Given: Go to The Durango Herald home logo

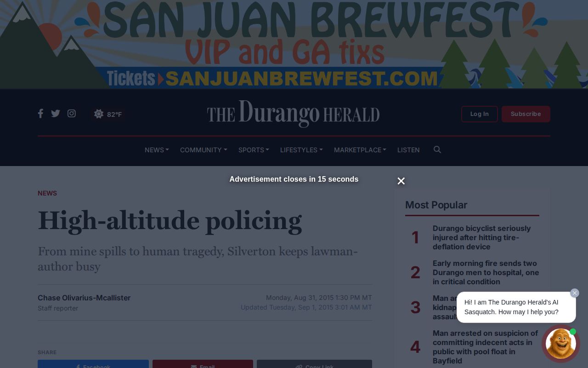Looking at the screenshot, I should [293, 114].
